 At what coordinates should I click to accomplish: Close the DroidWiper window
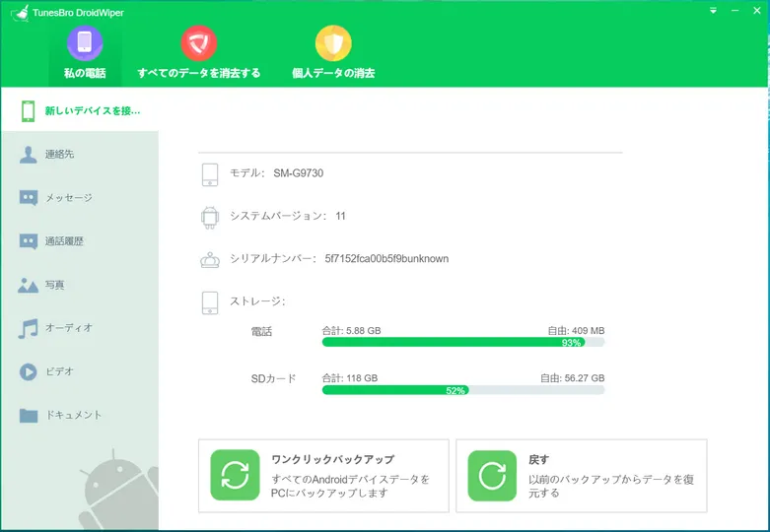757,10
